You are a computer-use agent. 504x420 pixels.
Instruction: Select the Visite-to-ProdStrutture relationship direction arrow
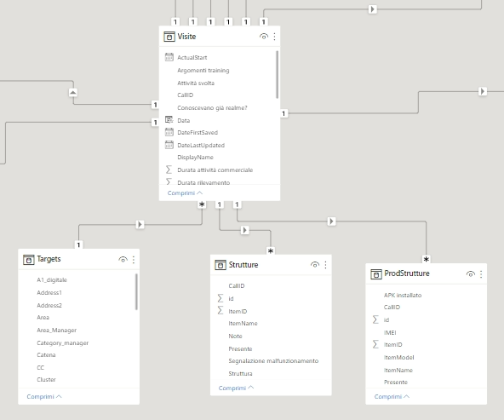[332, 222]
